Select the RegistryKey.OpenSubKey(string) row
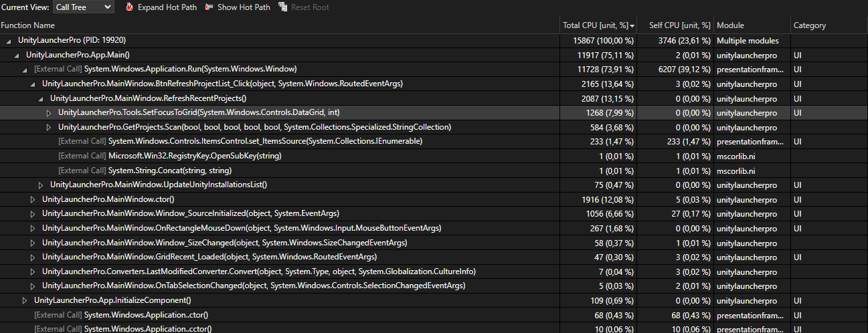This screenshot has height=333, width=868. click(434, 156)
